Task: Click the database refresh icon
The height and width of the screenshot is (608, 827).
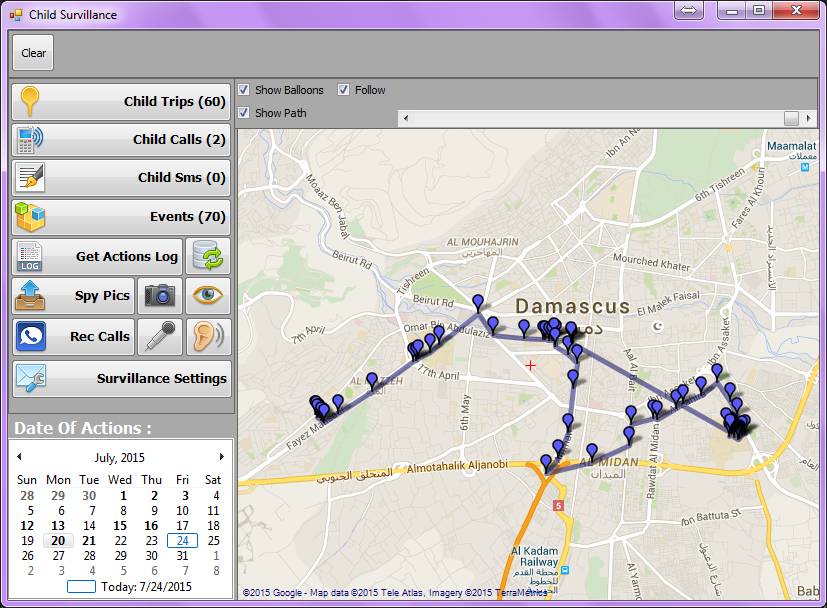Action: (x=208, y=256)
